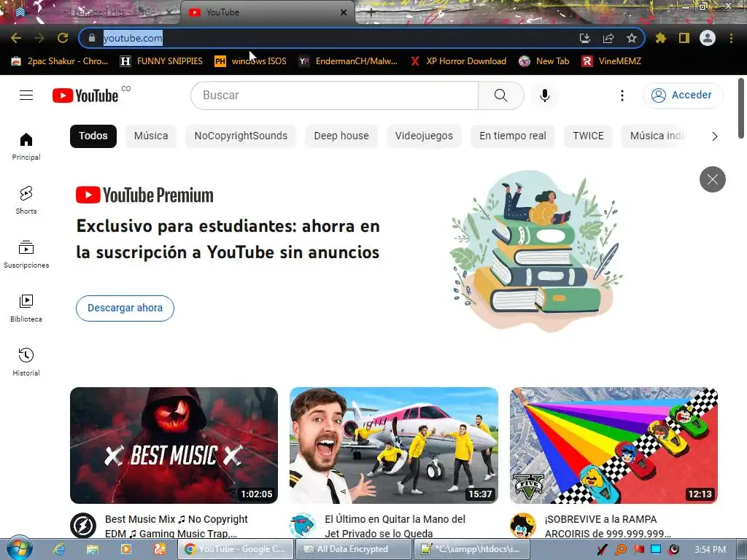This screenshot has width=747, height=560.
Task: Open VineMEMZ bookmark
Action: click(x=611, y=61)
